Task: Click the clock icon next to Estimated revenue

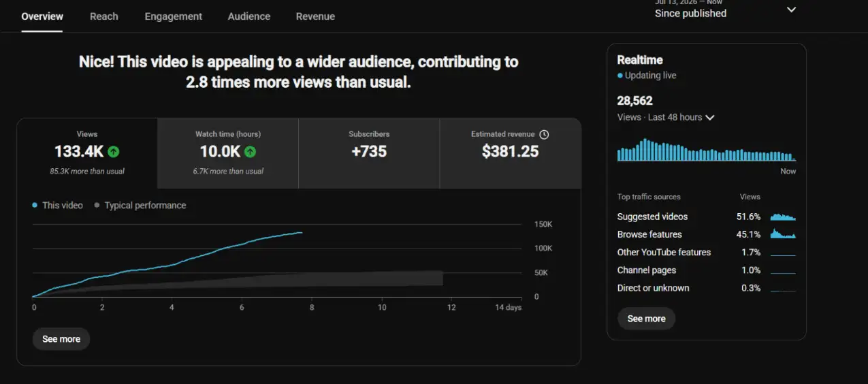Action: [544, 134]
